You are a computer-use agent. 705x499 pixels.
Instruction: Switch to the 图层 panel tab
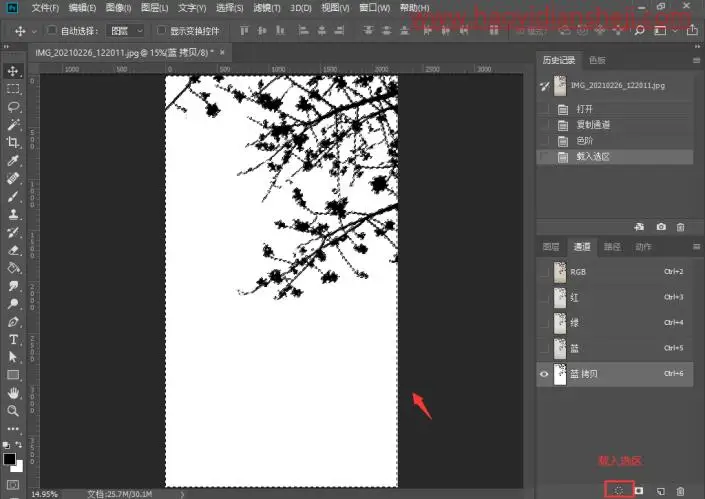(x=551, y=247)
